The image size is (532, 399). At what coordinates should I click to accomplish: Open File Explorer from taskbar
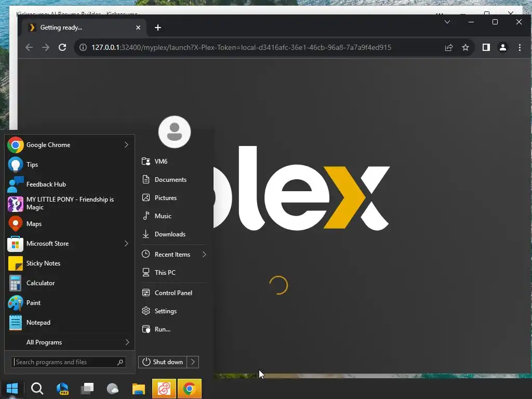138,389
